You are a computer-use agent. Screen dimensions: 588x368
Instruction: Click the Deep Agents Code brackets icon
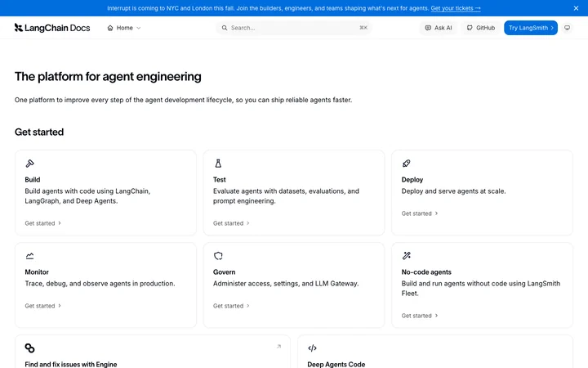(x=312, y=348)
